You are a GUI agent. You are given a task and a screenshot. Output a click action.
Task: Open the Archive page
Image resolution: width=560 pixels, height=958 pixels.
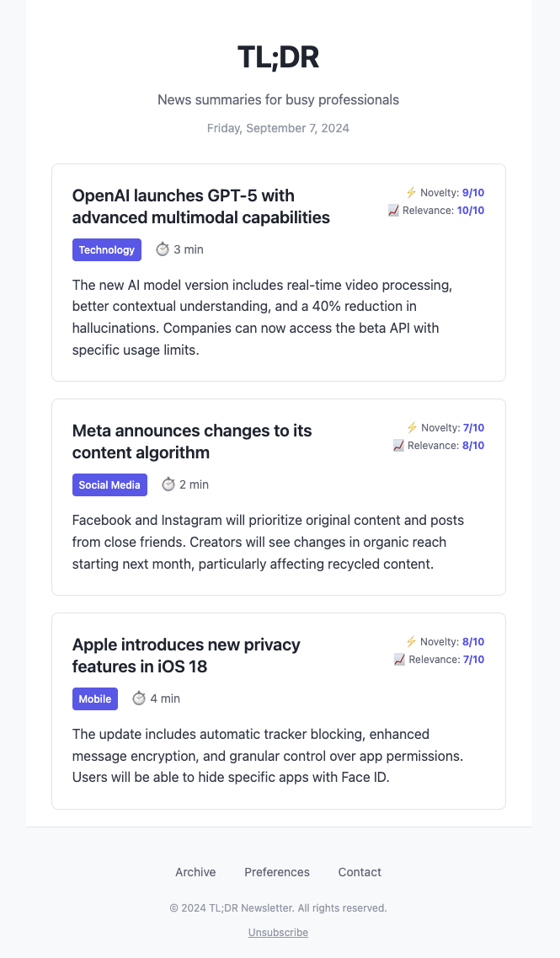click(x=195, y=872)
